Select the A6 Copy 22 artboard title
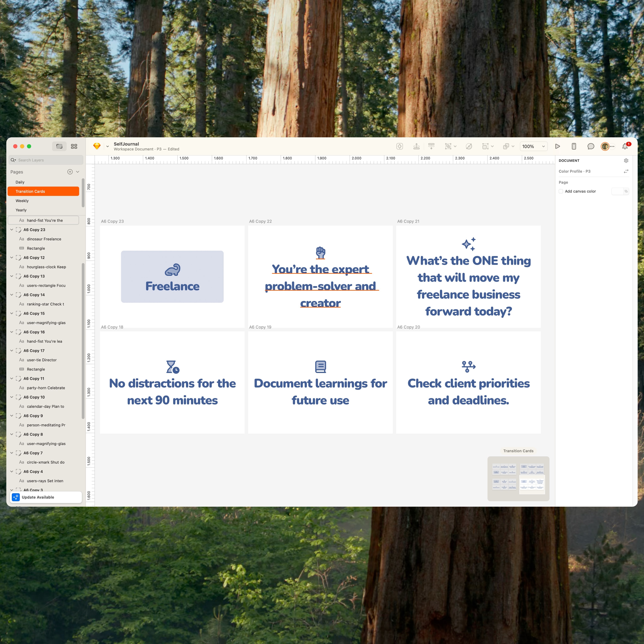 click(x=260, y=221)
